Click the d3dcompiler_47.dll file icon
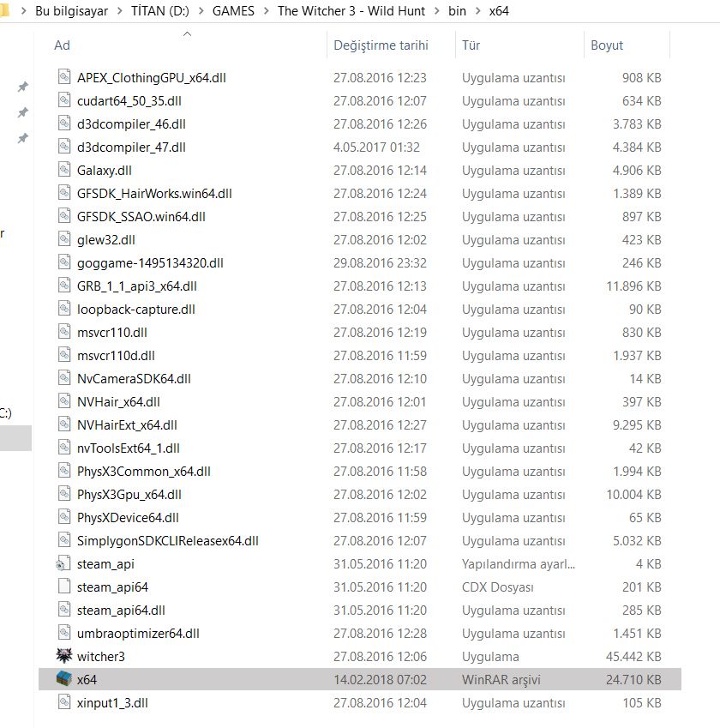720x728 pixels. pyautogui.click(x=64, y=147)
